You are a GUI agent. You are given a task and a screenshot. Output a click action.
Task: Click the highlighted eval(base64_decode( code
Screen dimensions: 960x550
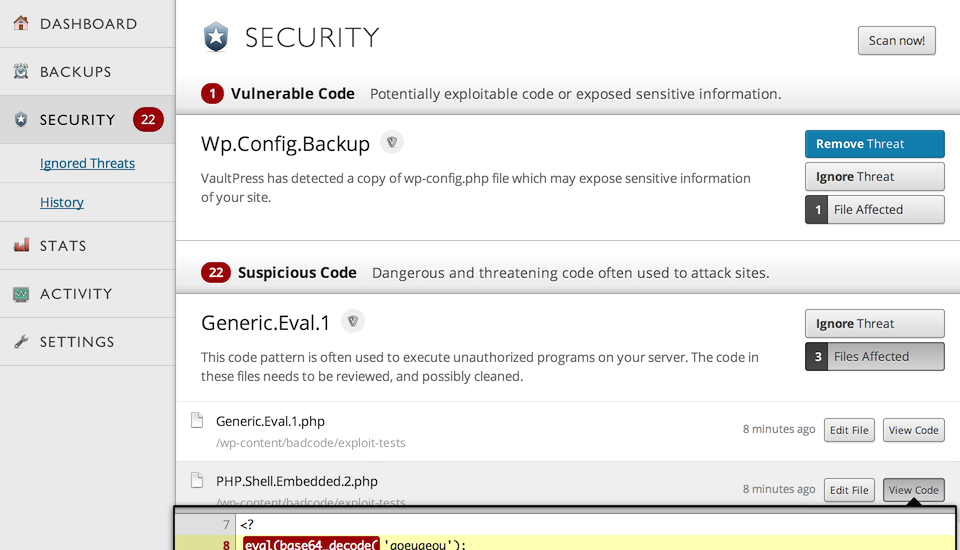[312, 544]
